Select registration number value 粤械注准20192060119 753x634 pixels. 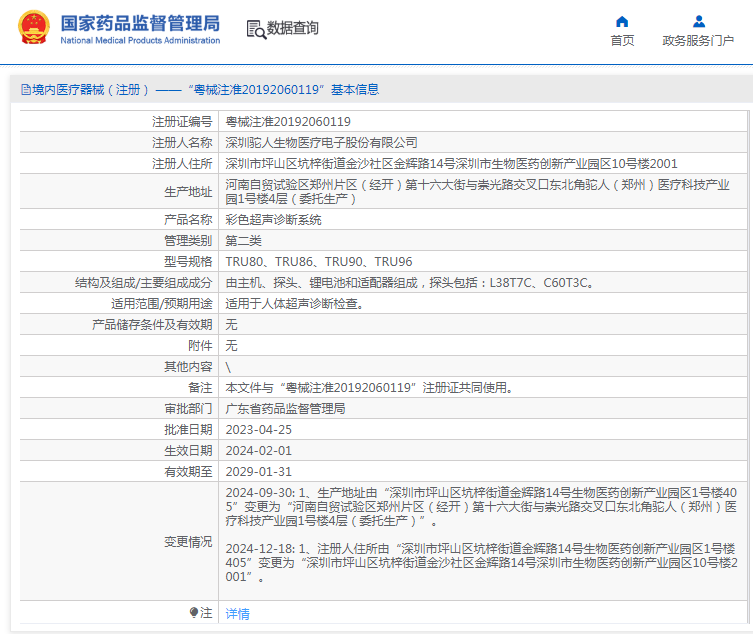(288, 122)
